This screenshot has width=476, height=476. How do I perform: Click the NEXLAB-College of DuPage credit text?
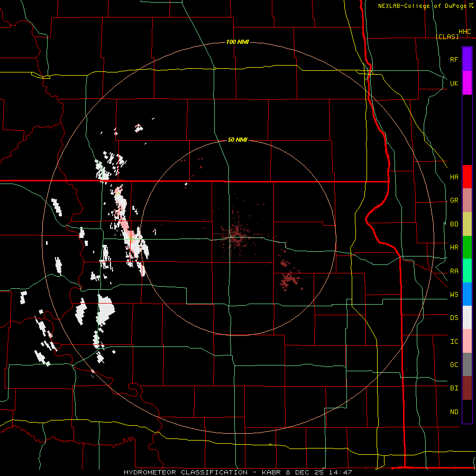coord(422,6)
